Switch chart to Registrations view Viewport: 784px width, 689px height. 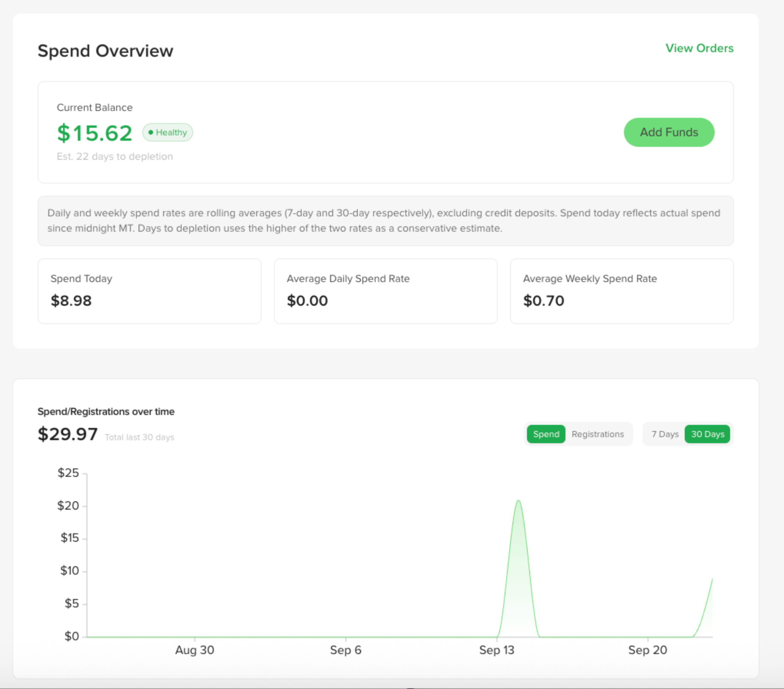pos(598,434)
